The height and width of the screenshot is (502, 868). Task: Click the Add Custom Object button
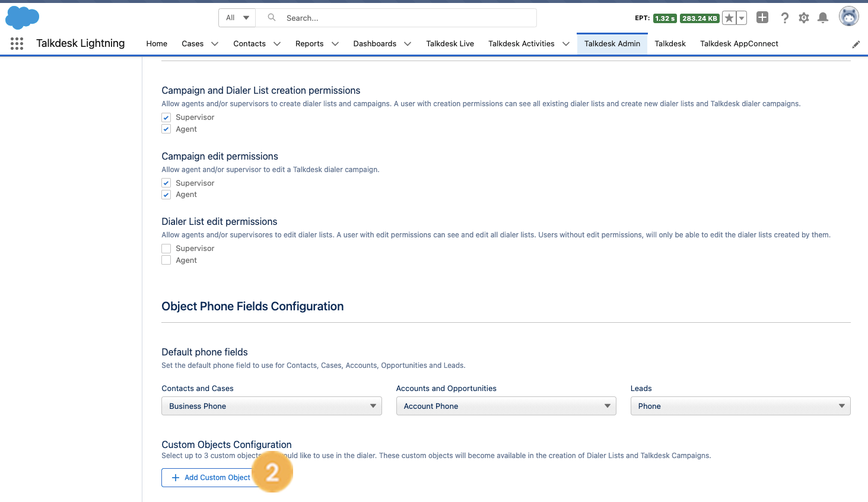[209, 478]
